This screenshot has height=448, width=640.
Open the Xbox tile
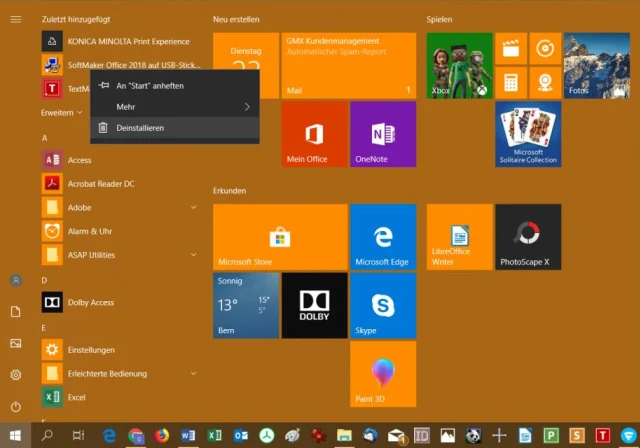click(459, 65)
